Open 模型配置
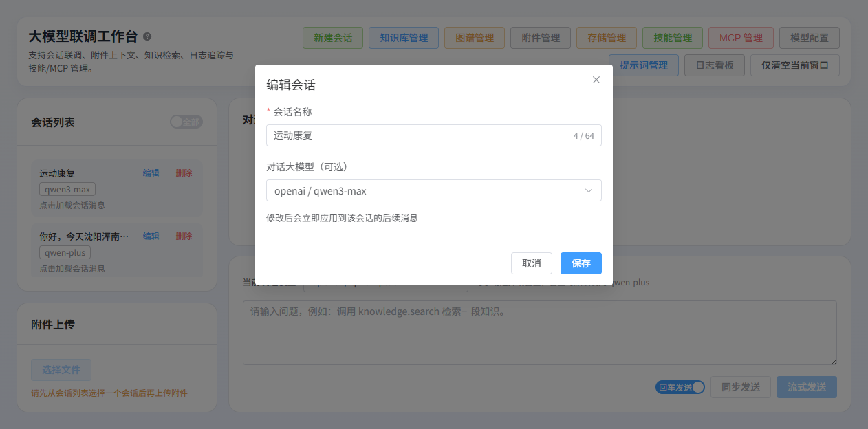 [810, 38]
